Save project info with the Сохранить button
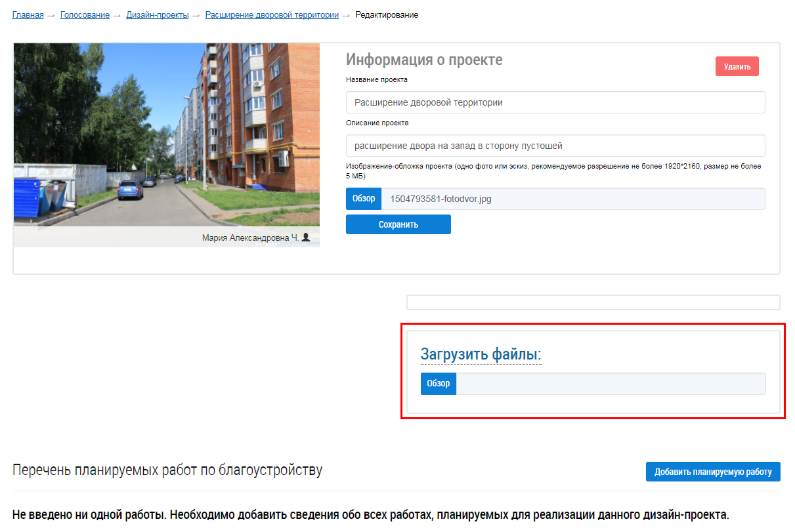This screenshot has height=532, width=795. tap(398, 224)
